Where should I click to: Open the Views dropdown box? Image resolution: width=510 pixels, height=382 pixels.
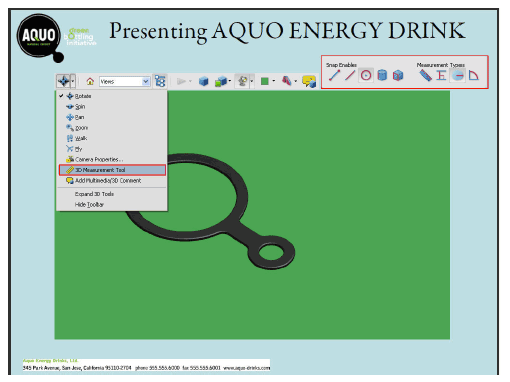tap(124, 82)
